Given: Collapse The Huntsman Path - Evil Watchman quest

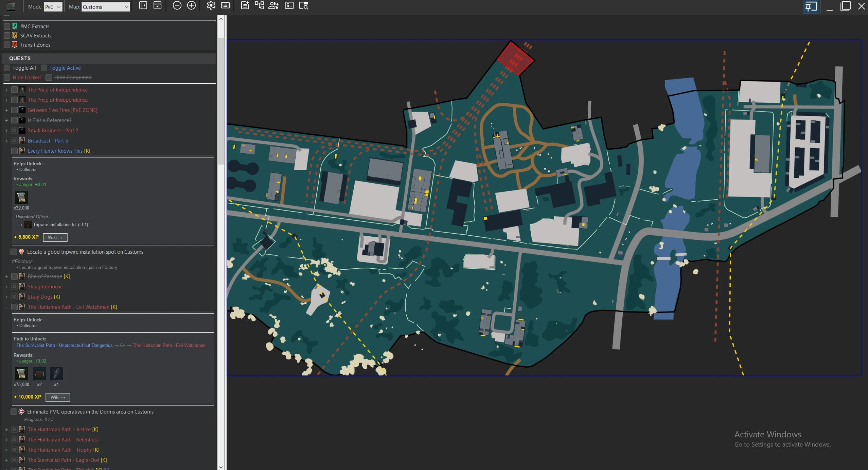Looking at the screenshot, I should 6,307.
